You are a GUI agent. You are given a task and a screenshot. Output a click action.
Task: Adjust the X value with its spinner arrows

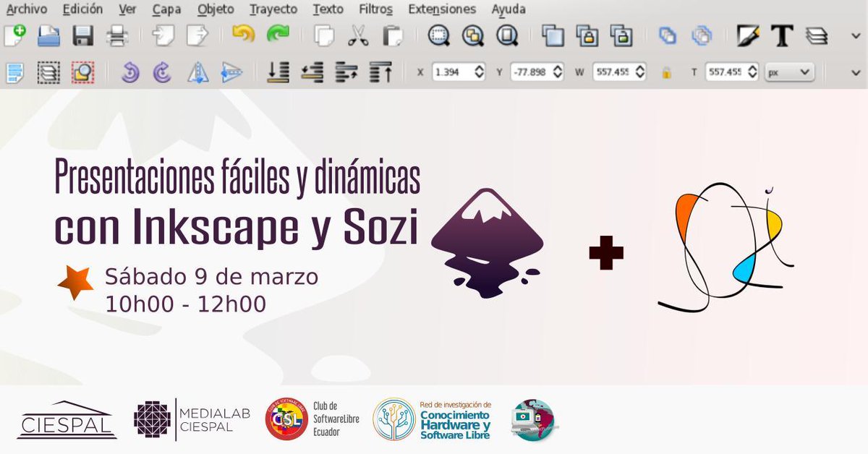[479, 72]
